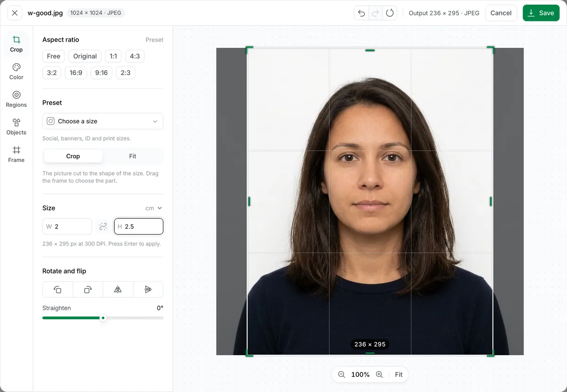Switch to Fit mode tab

click(133, 156)
